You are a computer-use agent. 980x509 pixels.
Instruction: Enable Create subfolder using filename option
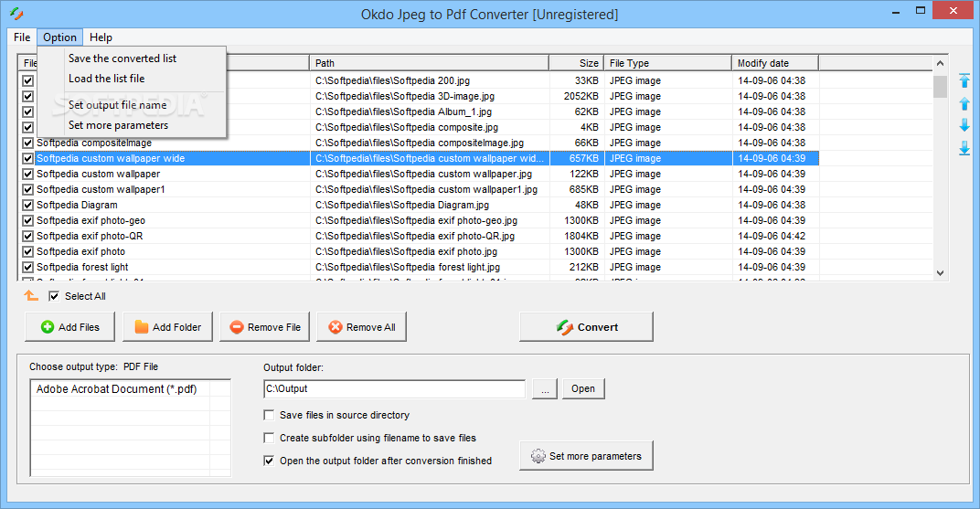[x=269, y=438]
